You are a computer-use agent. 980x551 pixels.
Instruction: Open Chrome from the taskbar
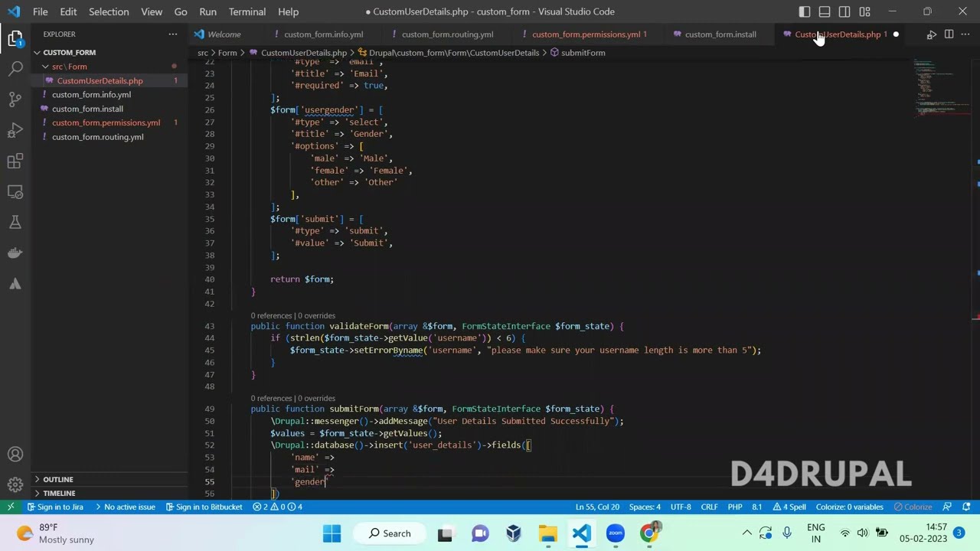pyautogui.click(x=649, y=533)
